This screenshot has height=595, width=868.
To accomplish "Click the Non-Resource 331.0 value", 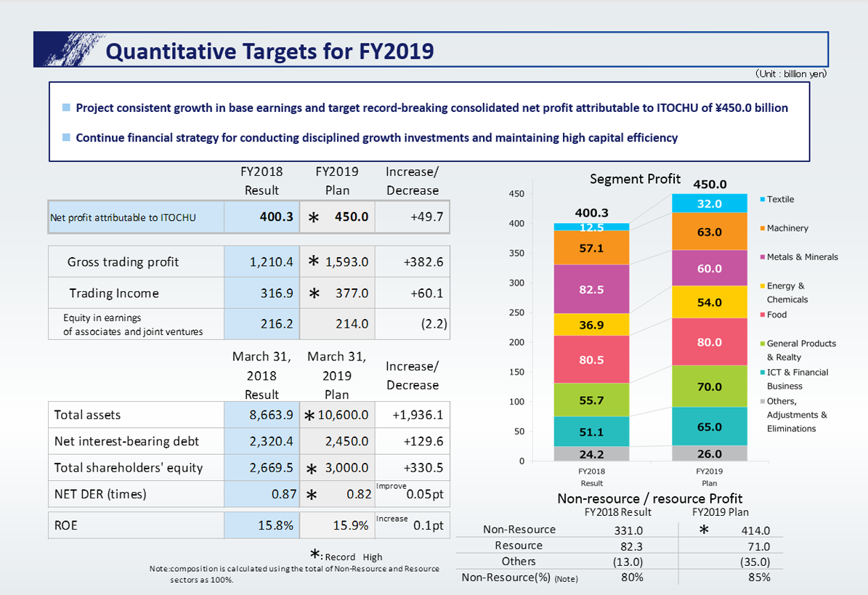I will coord(628,530).
